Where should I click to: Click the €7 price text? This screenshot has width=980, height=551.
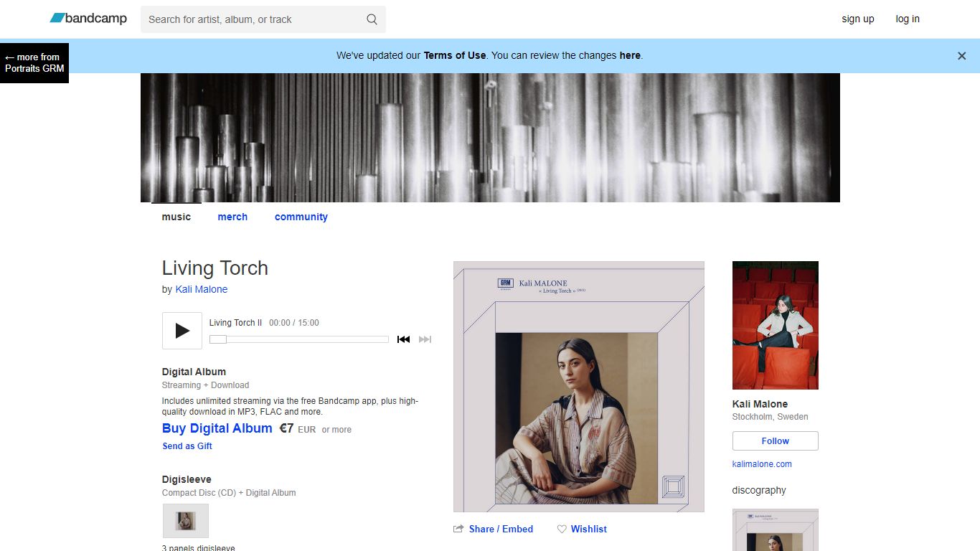(x=286, y=428)
